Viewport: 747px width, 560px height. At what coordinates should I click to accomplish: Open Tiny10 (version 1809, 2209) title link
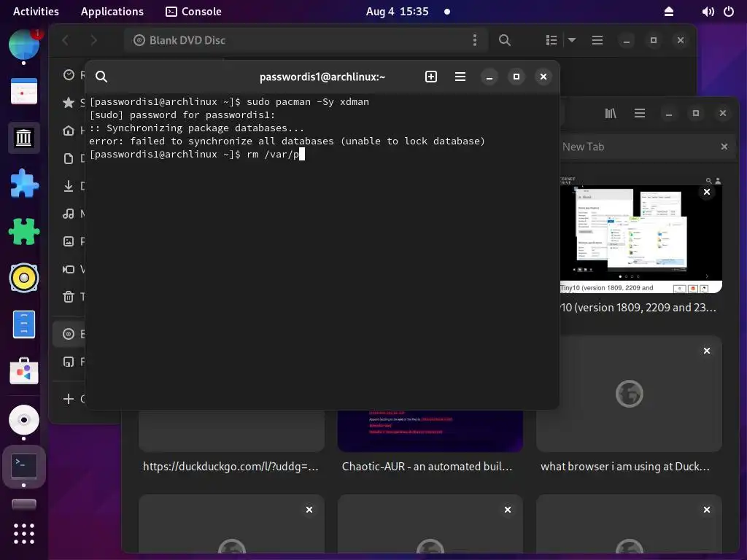pyautogui.click(x=638, y=308)
